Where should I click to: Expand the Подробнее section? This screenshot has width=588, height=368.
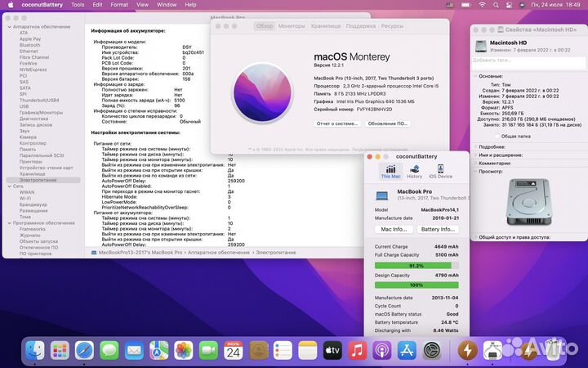click(x=475, y=147)
